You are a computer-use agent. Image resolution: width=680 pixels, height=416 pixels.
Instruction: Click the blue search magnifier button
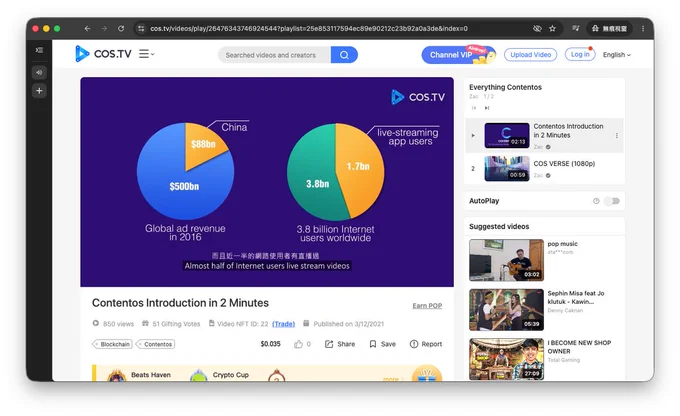344,55
